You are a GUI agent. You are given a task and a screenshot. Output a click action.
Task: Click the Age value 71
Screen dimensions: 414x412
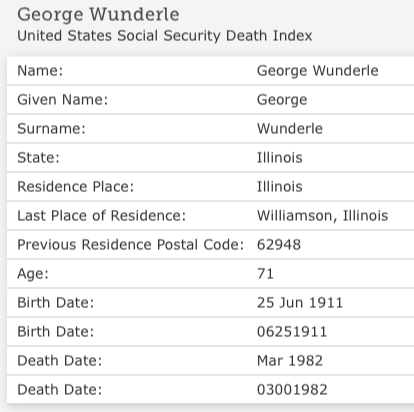coord(265,274)
